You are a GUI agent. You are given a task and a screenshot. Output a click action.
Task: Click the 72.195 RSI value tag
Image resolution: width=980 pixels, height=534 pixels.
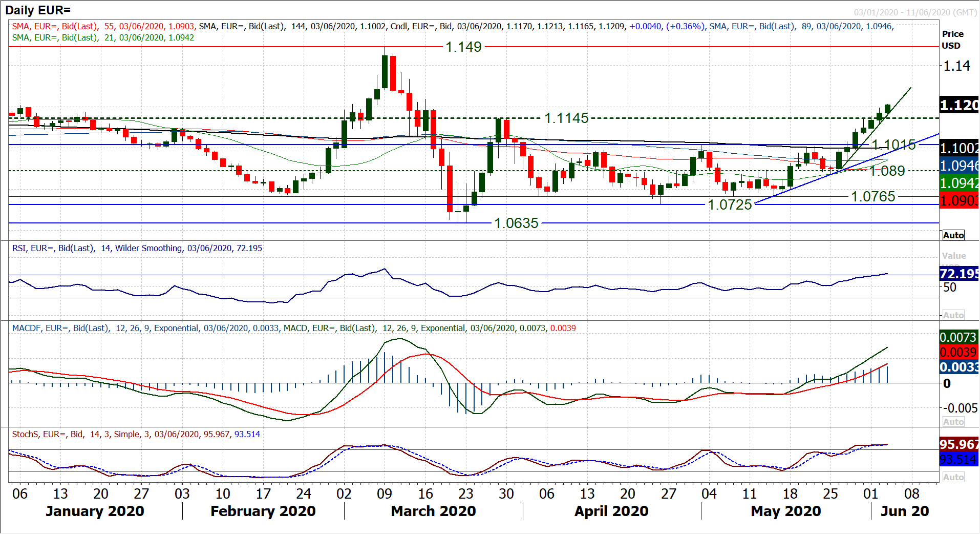point(959,274)
